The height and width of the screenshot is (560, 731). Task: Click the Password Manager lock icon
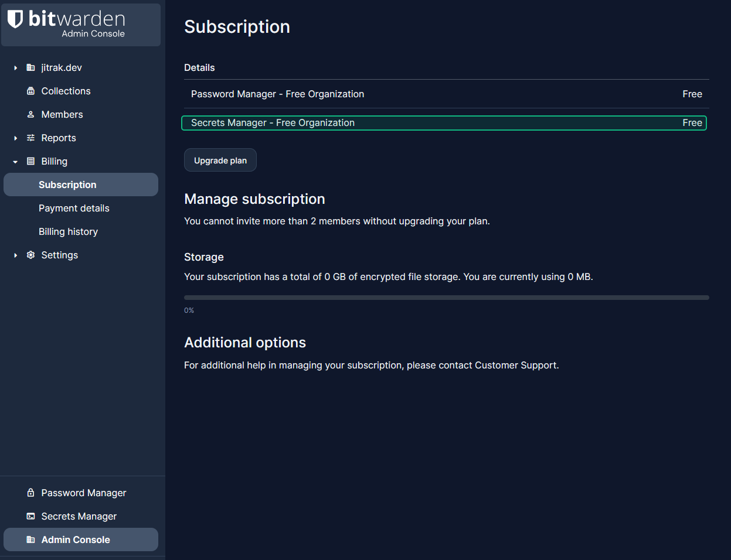(x=30, y=493)
